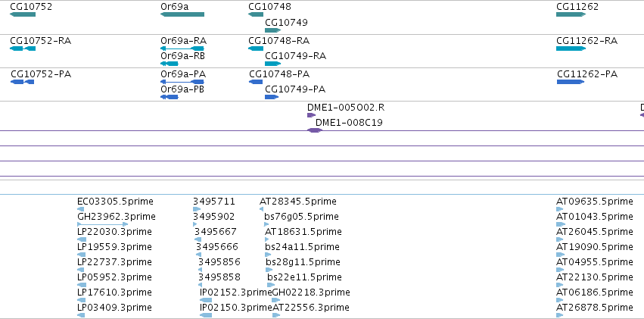
Task: Select the LP03409.3prime EST glyph
Action: pyautogui.click(x=81, y=315)
